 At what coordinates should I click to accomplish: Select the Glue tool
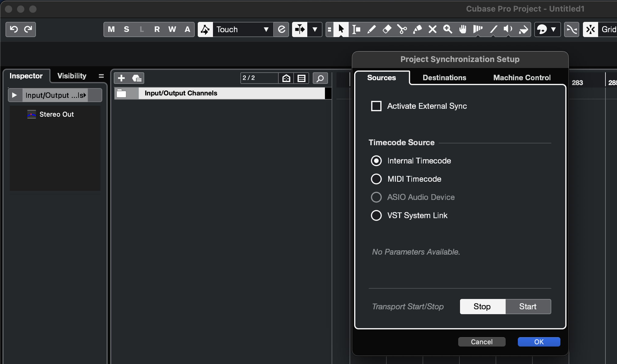[417, 29]
